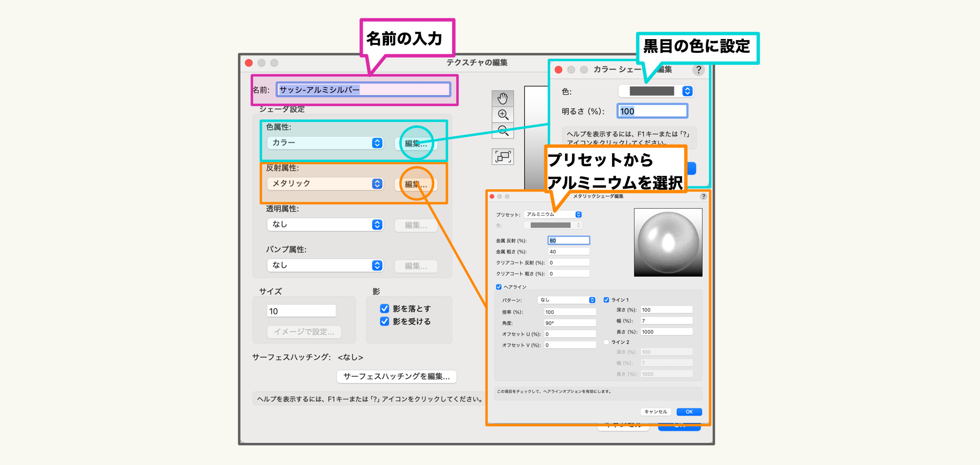The width and height of the screenshot is (980, 465).
Task: Click the 名前 text field
Action: pos(363,90)
